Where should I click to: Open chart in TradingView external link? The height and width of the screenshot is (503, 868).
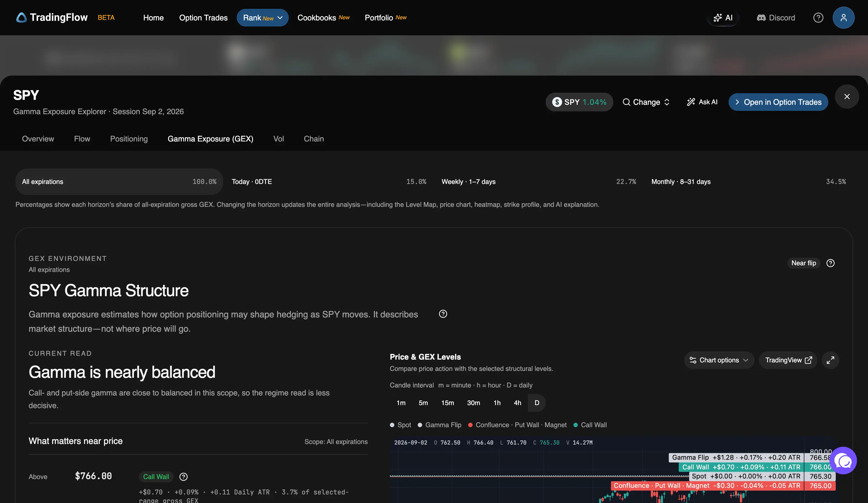click(x=788, y=360)
